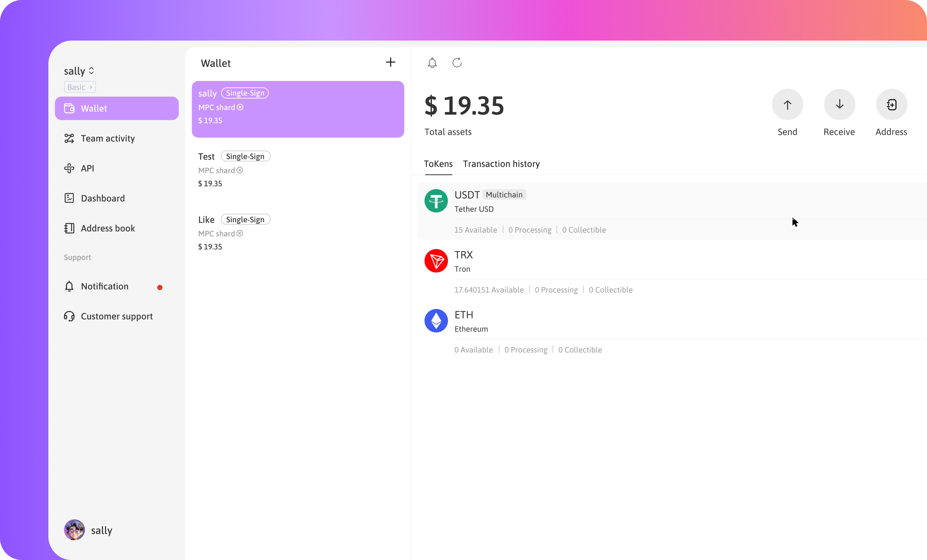The image size is (927, 560).
Task: Click MPC shard icon on Test wallet
Action: click(240, 170)
